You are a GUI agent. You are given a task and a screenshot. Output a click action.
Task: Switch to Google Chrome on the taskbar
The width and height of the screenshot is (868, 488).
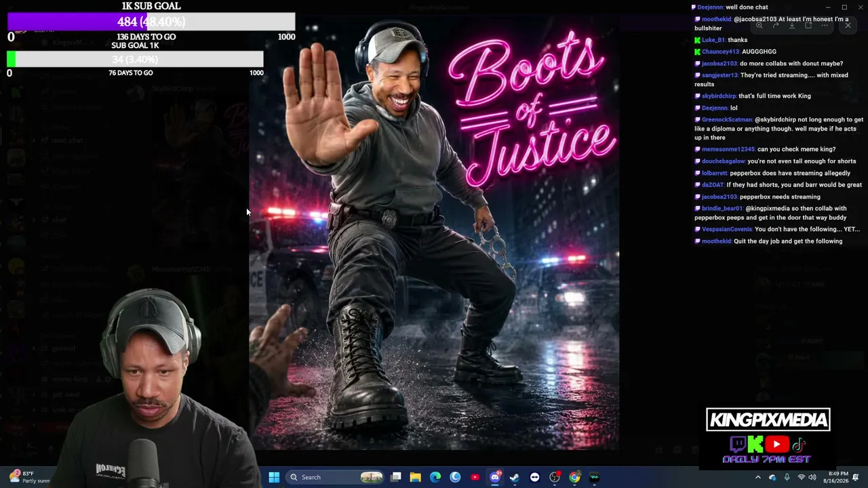pos(574,477)
